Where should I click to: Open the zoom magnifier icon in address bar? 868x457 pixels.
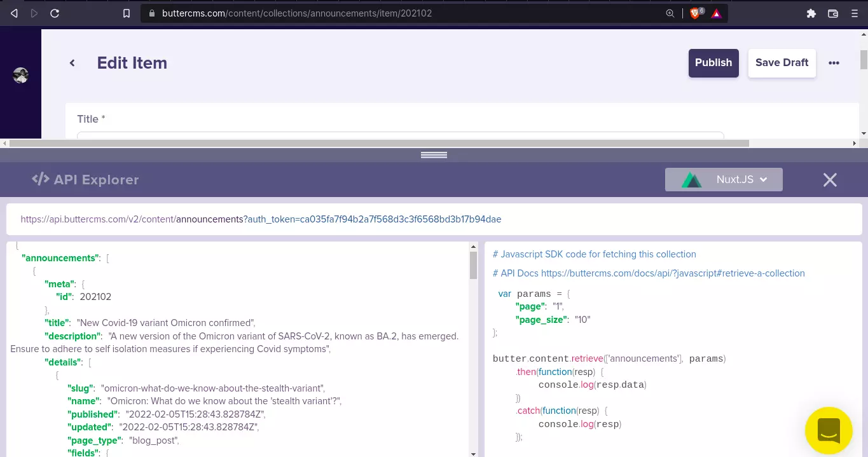(670, 13)
